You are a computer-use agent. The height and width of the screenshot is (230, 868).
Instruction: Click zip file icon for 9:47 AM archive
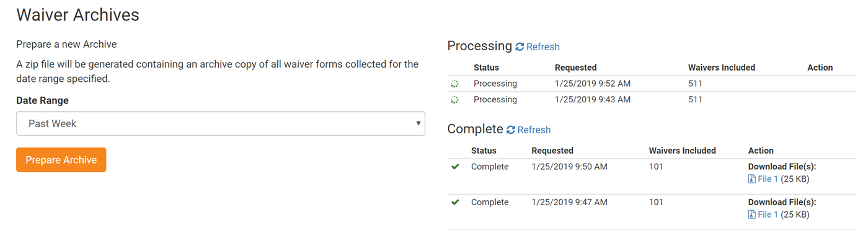click(752, 215)
